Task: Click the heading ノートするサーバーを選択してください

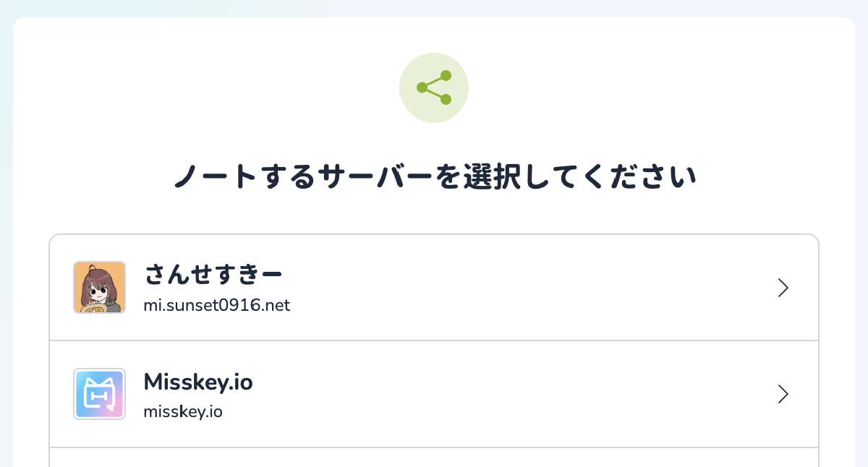Action: (434, 176)
